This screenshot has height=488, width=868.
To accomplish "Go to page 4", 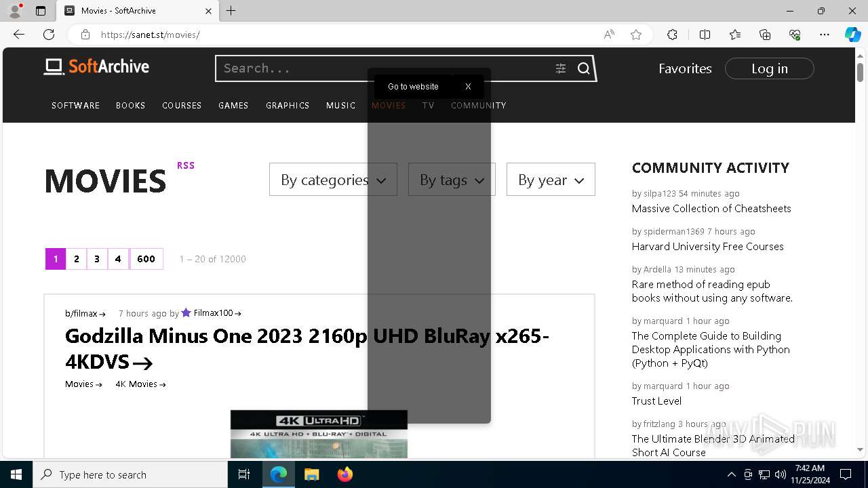I will (118, 259).
